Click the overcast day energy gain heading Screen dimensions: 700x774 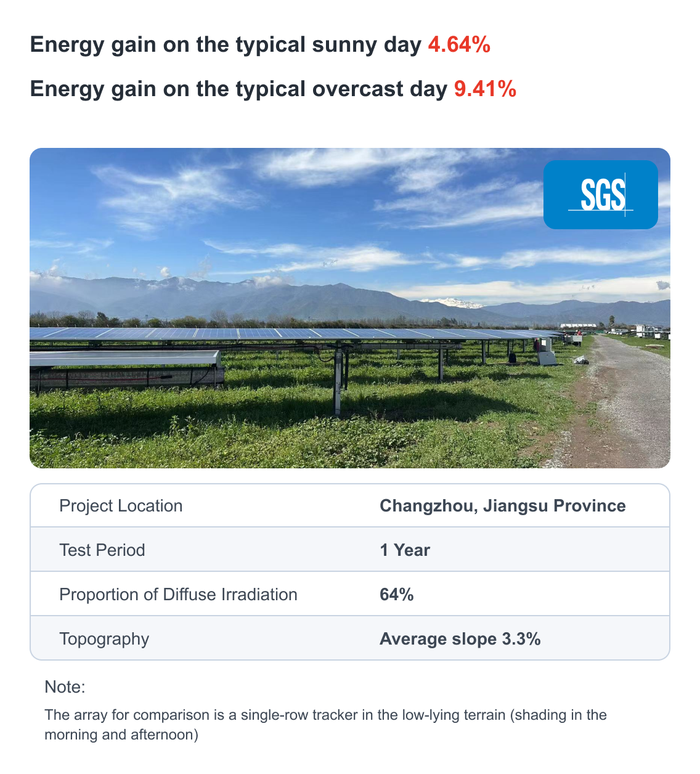tap(273, 89)
